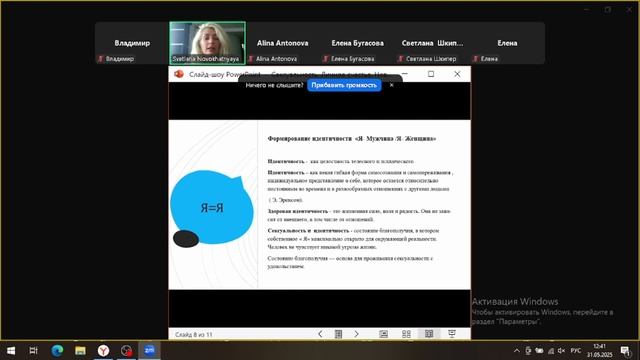Minimize the PowerPoint slideshow window
Screen dimensions: 640x360
404,74
